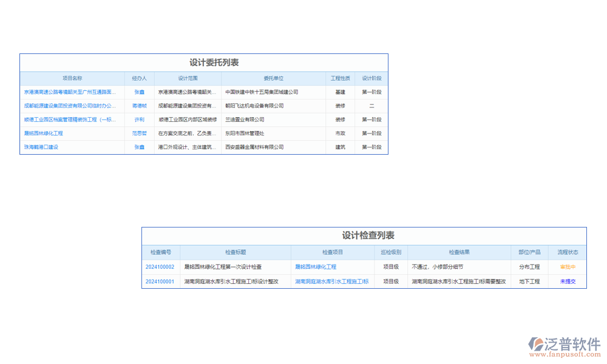Open inspection number 2024100002
The width and height of the screenshot is (607, 364).
click(160, 267)
